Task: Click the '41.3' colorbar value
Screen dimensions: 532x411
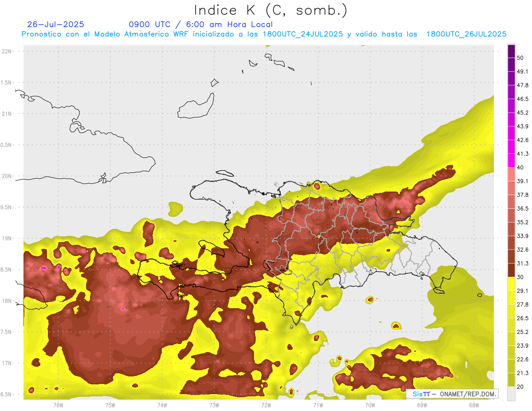Action: coord(523,154)
